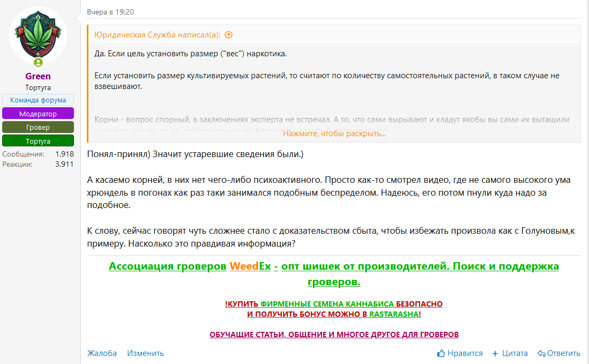Click the arrow icon after Юридическая Служба написал(а)

(x=228, y=34)
